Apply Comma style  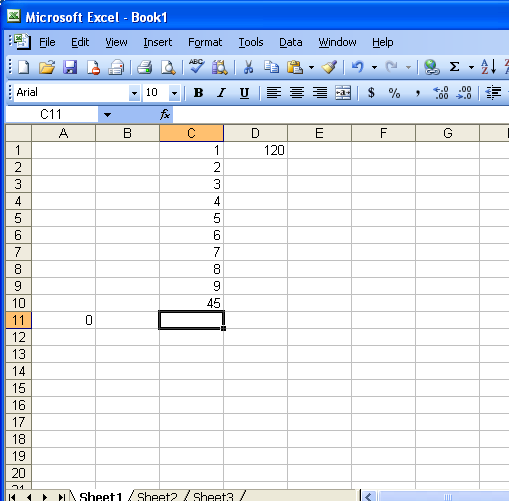coord(417,93)
